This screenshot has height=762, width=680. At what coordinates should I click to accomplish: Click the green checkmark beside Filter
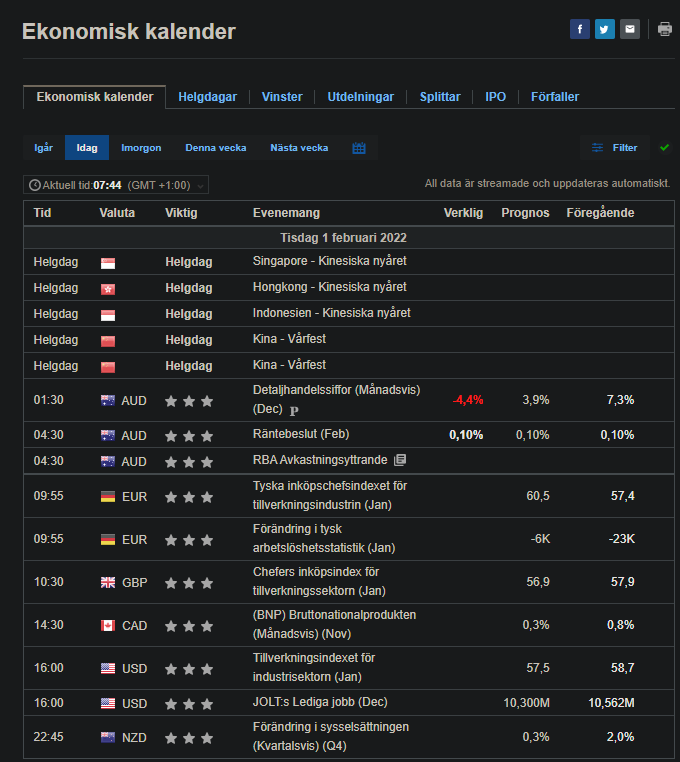point(664,147)
